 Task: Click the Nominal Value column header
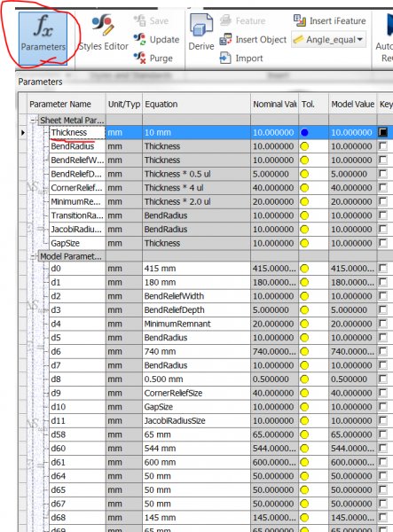pyautogui.click(x=274, y=104)
